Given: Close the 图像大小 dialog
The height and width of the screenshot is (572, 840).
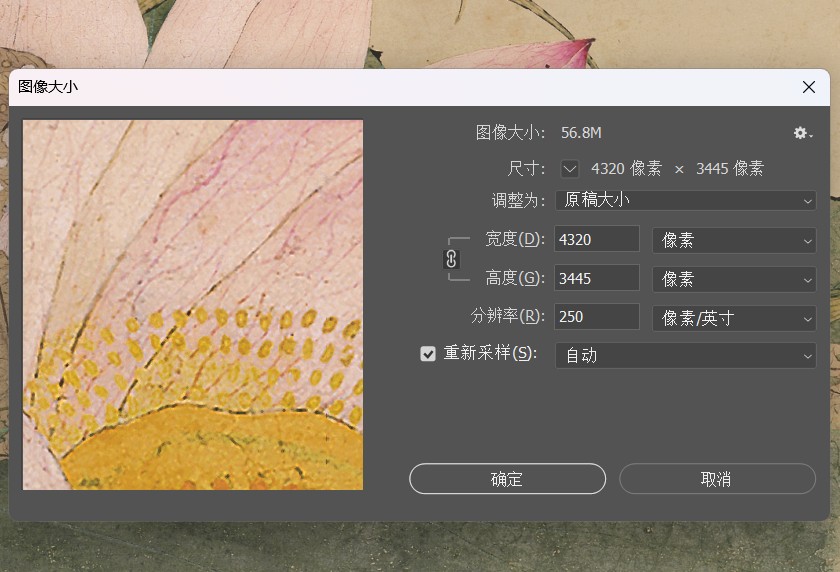Looking at the screenshot, I should click(809, 87).
